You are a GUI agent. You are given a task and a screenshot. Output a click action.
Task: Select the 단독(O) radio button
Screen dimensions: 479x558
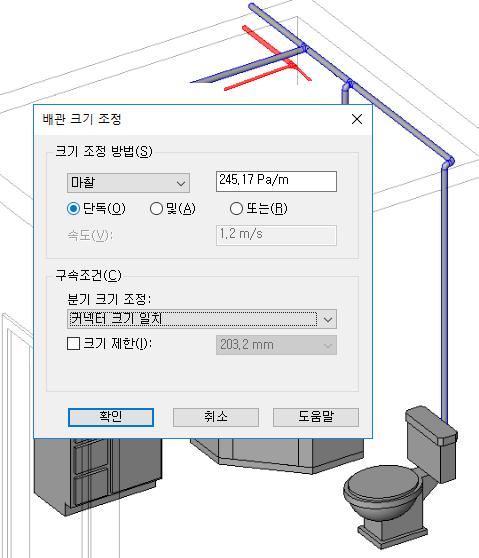click(x=73, y=209)
